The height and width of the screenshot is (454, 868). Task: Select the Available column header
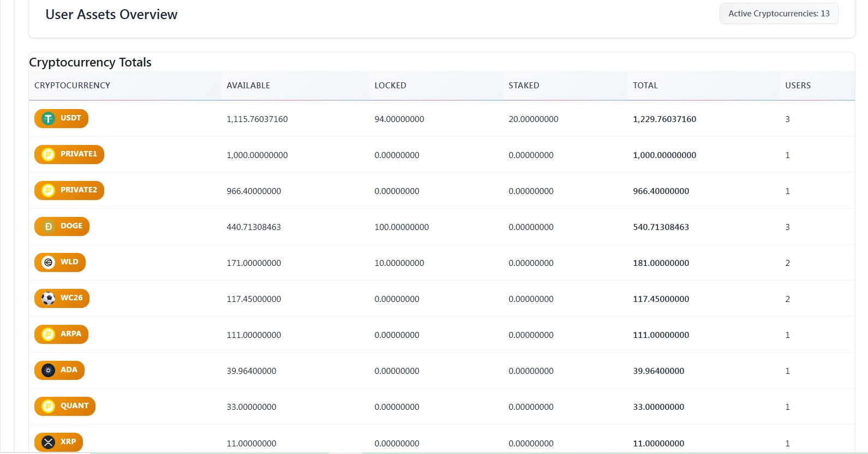click(248, 86)
